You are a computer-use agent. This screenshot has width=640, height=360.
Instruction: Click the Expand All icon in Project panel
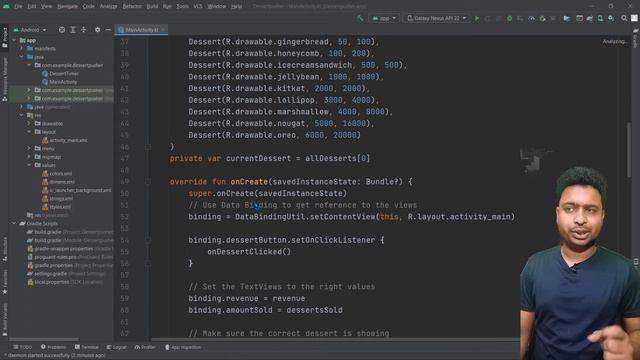point(73,30)
